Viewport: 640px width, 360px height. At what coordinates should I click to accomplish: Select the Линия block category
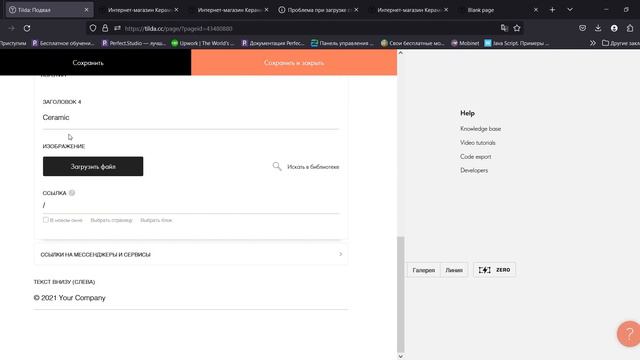click(454, 270)
